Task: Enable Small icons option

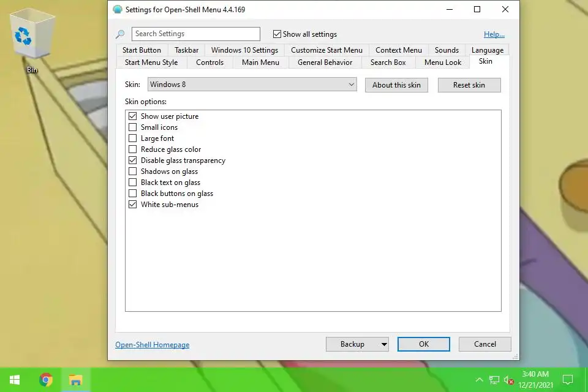Action: coord(132,127)
